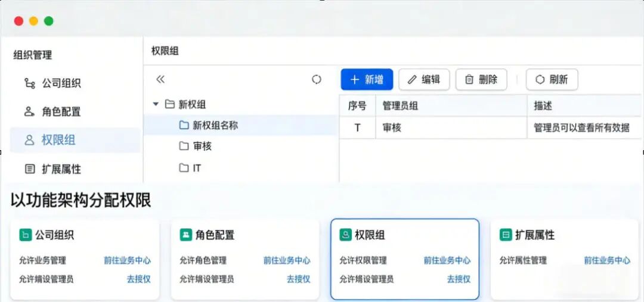Collapse the tree panel with double-chevron icon
Viewport: 644px width, 302px height.
point(160,80)
